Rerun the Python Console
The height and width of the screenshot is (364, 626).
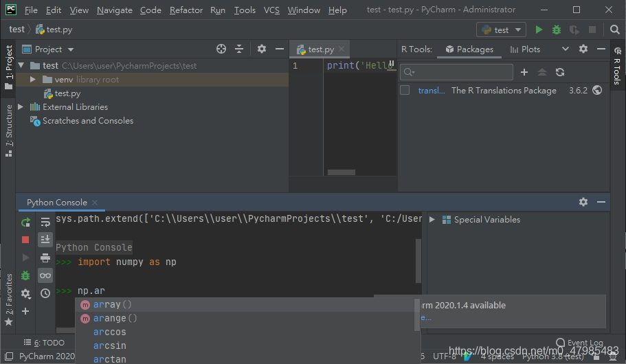pos(25,223)
